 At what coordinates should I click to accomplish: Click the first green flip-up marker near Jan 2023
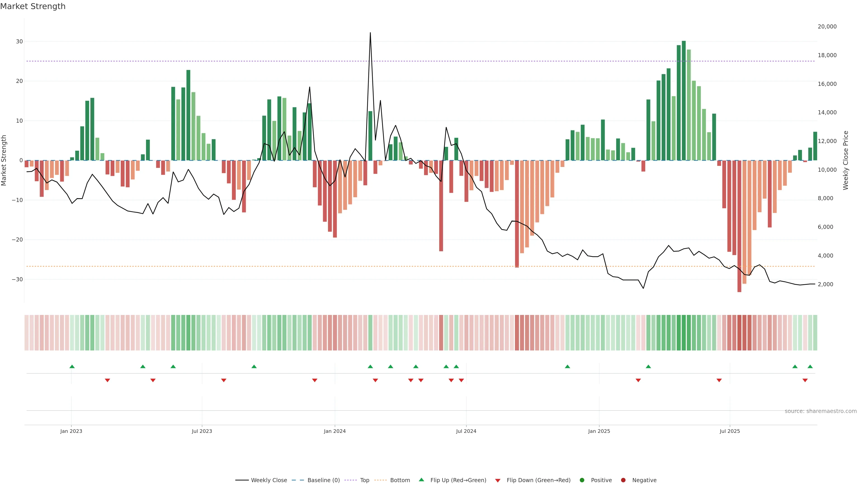click(x=72, y=366)
